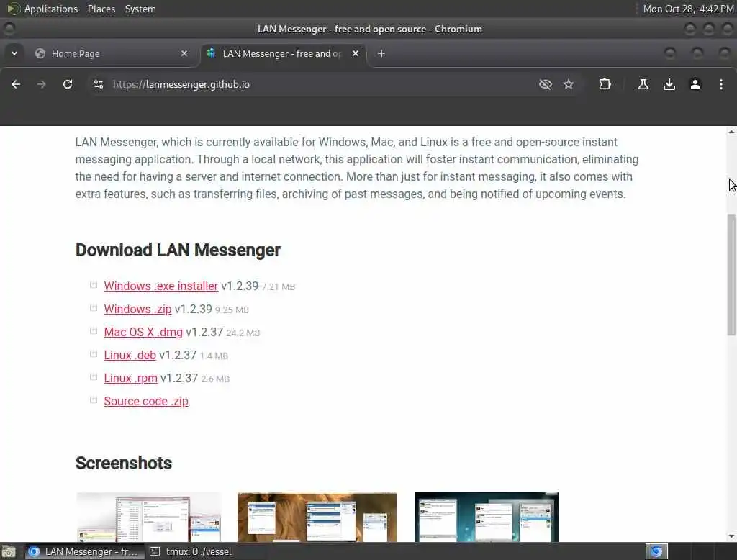Download the Linux .rpm package
Image resolution: width=737 pixels, height=560 pixels.
(131, 378)
